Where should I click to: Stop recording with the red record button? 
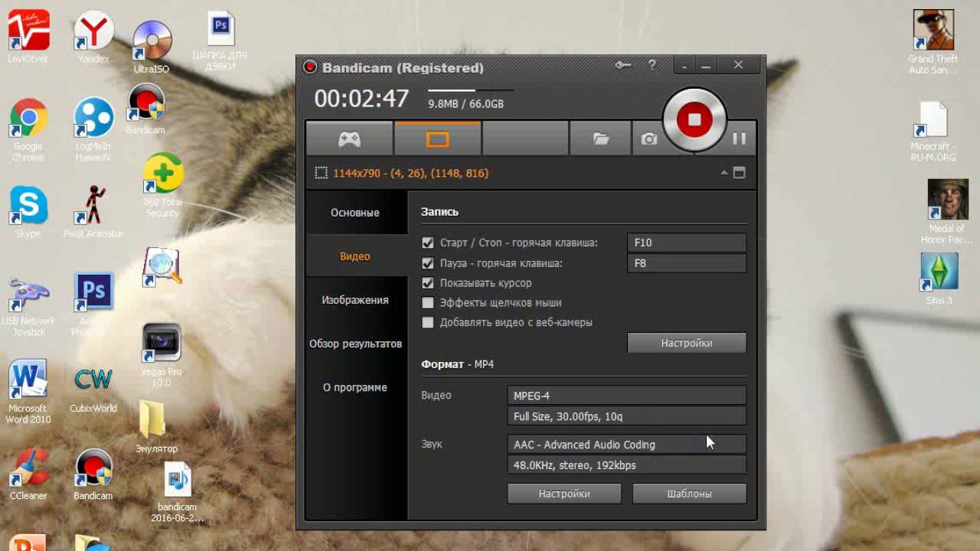694,119
